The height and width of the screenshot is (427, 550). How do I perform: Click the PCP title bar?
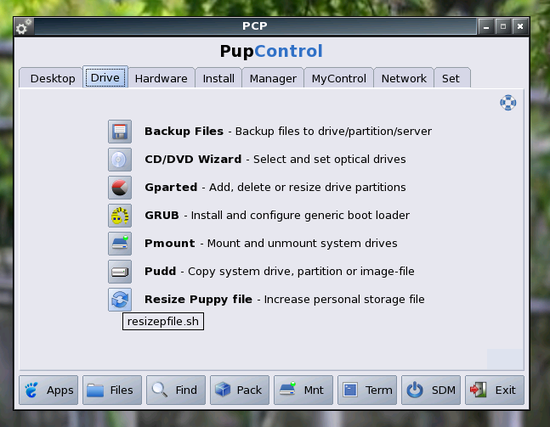pos(255,26)
